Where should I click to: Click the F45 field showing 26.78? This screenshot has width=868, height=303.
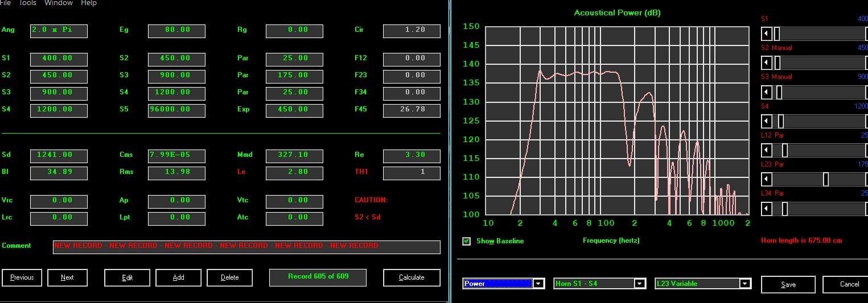[412, 110]
